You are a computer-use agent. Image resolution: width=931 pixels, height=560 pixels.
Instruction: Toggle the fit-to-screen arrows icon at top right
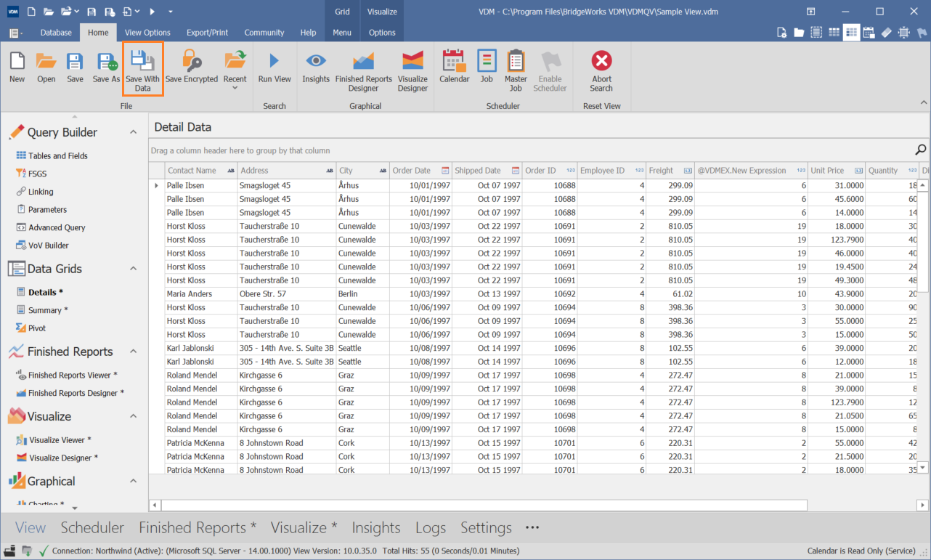click(x=904, y=33)
